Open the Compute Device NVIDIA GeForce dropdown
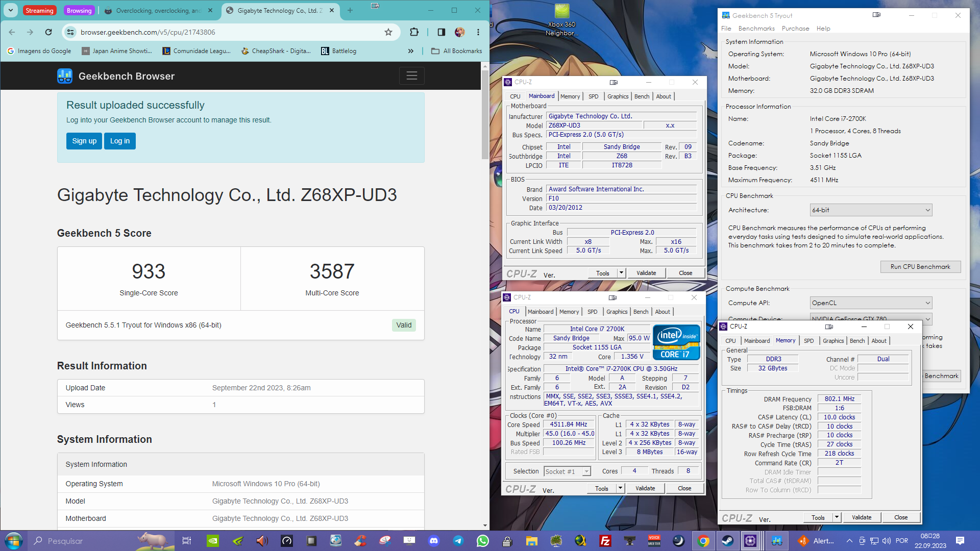Viewport: 980px width, 551px height. pos(871,318)
